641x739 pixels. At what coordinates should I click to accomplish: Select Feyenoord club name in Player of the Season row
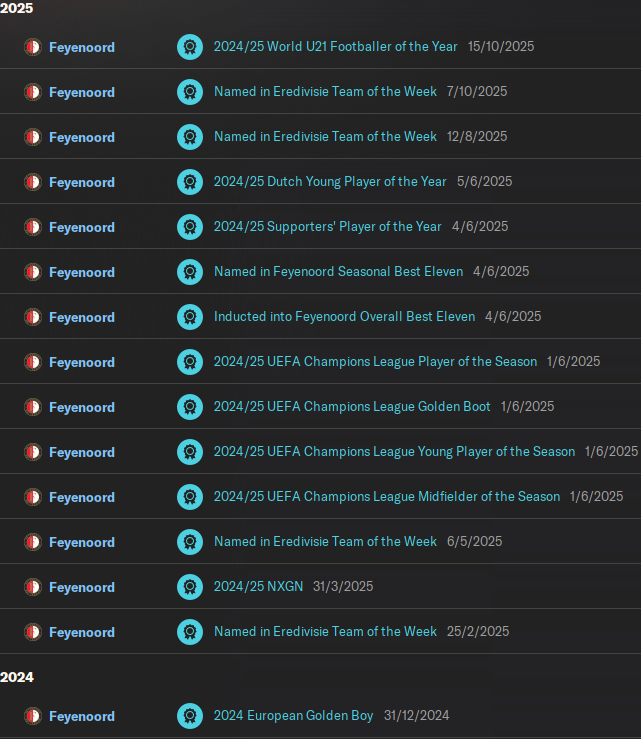[82, 362]
